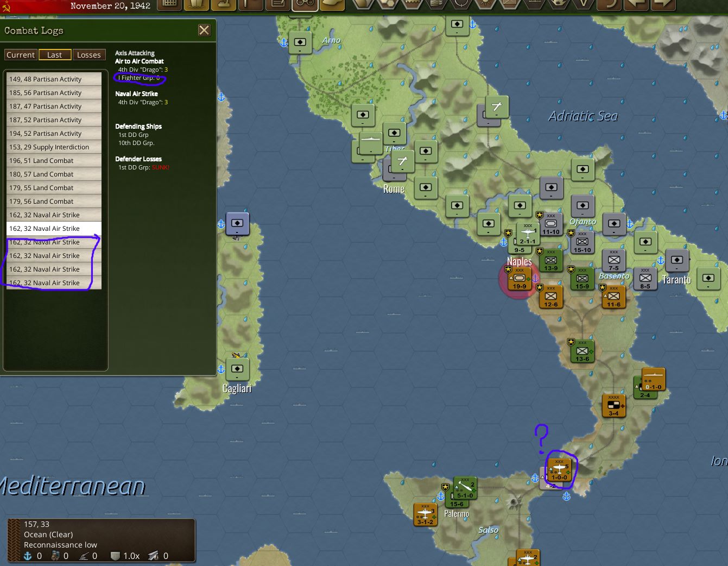Click the V victory hexagon icon in toolbar
728x566 pixels.
(584, 4)
